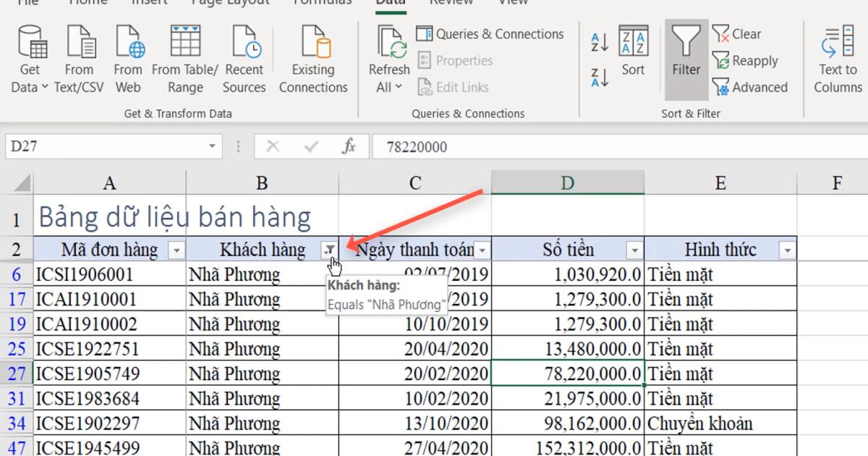The width and height of the screenshot is (868, 456).
Task: Click Queries & Connections
Action: click(x=499, y=33)
